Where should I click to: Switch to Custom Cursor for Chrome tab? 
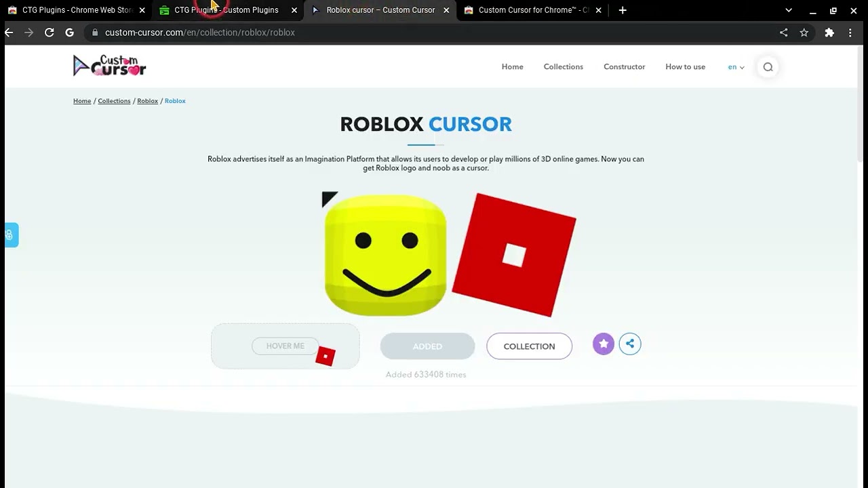[x=533, y=10]
